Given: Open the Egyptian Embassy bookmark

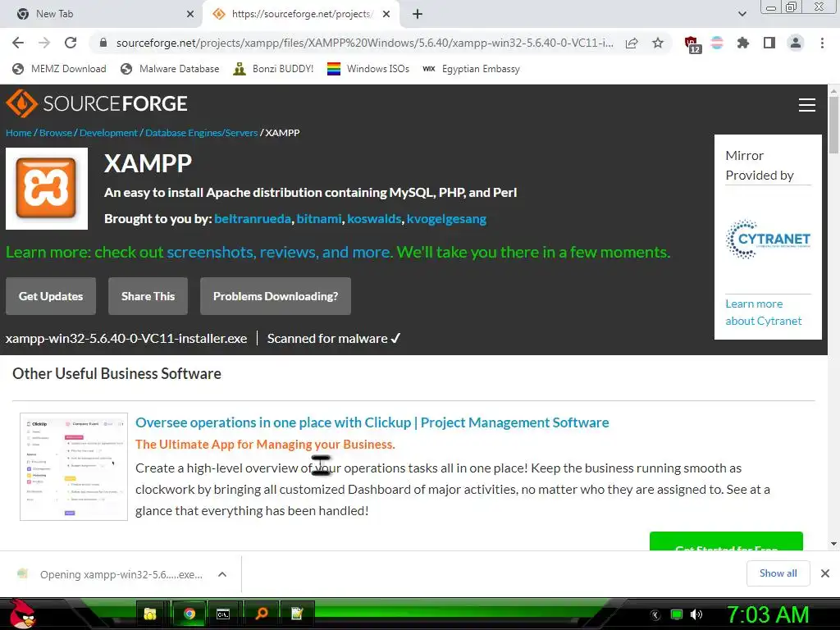Looking at the screenshot, I should 472,69.
